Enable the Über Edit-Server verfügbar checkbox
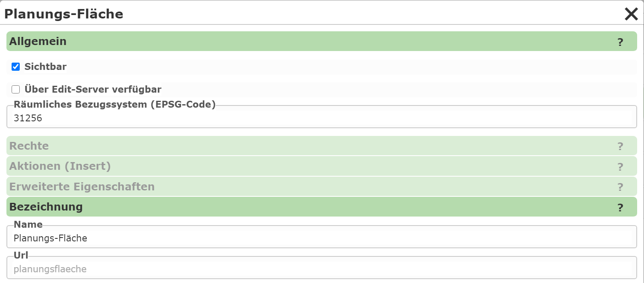This screenshot has width=644, height=283. click(x=15, y=89)
